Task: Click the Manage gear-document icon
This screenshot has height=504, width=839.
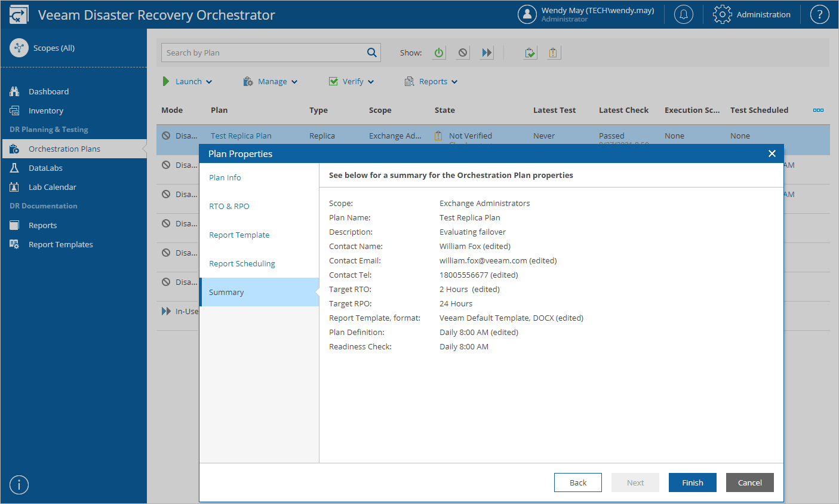Action: pos(248,81)
